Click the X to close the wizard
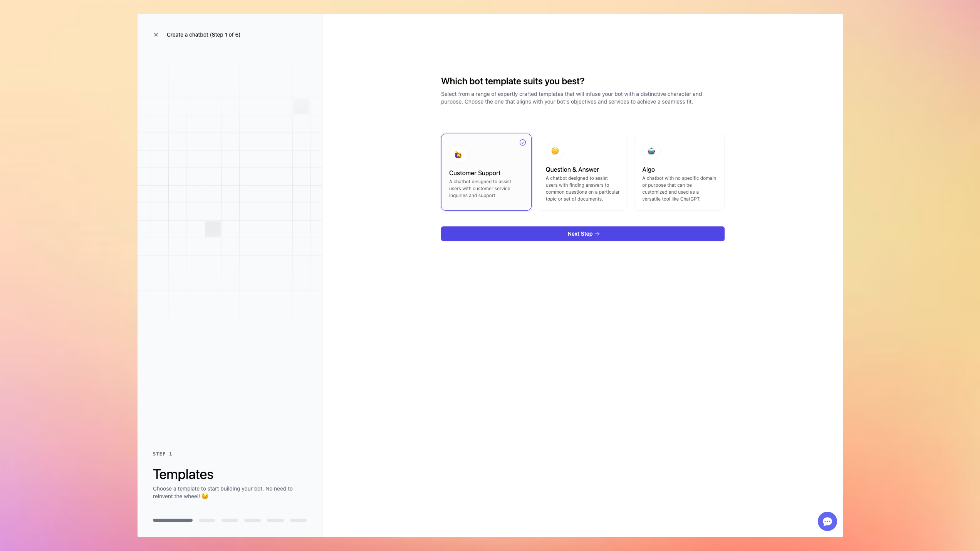 click(156, 34)
